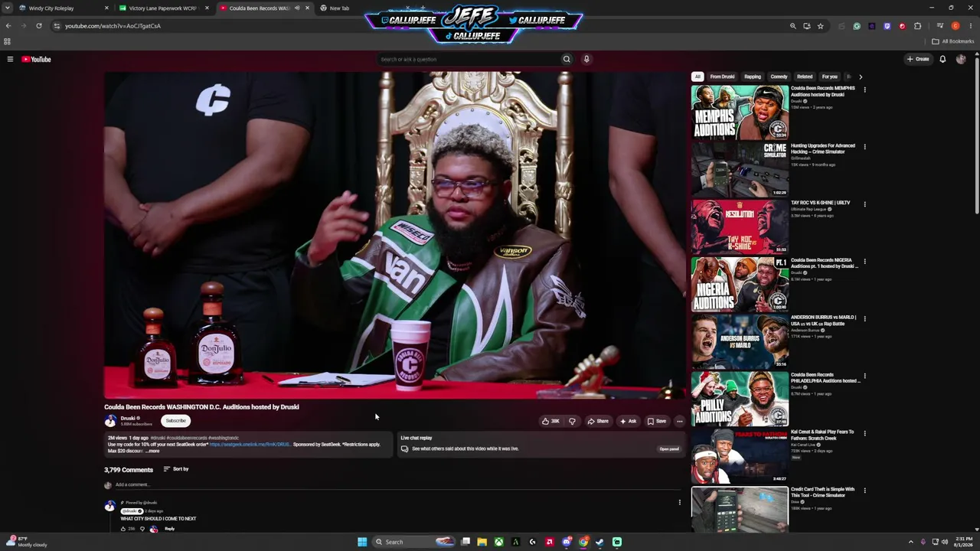Screen dimensions: 980x551
Task: Open the Chrome extensions puzzle icon
Action: (917, 26)
